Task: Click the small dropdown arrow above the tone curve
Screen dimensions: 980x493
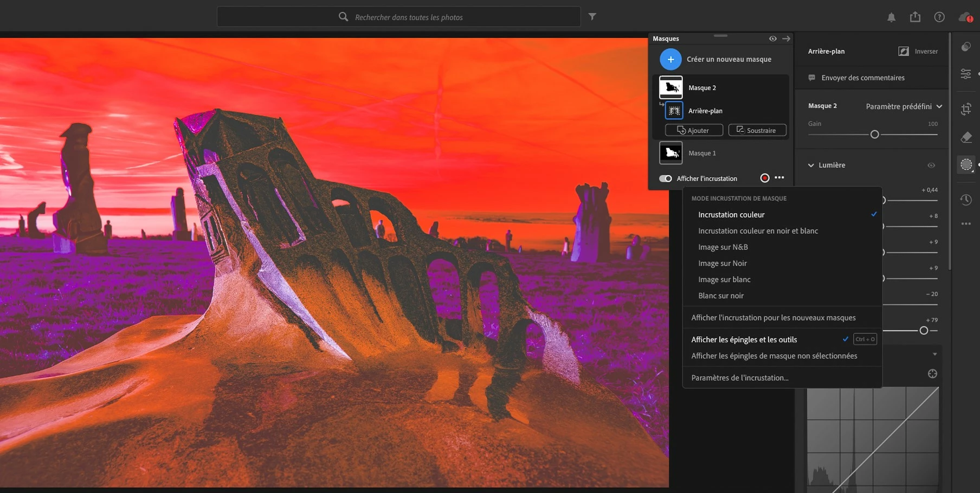Action: [934, 354]
